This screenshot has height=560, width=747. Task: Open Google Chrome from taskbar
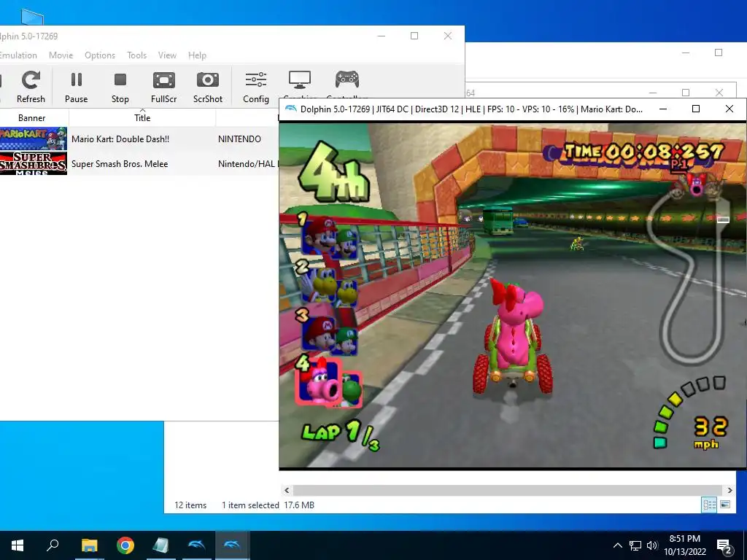click(x=125, y=545)
